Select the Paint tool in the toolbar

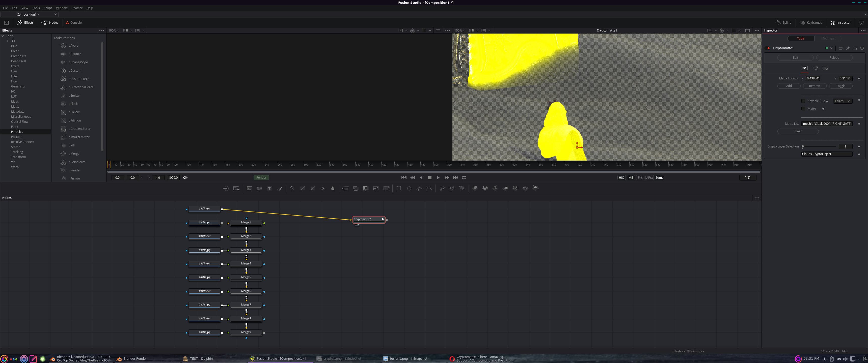coord(280,188)
